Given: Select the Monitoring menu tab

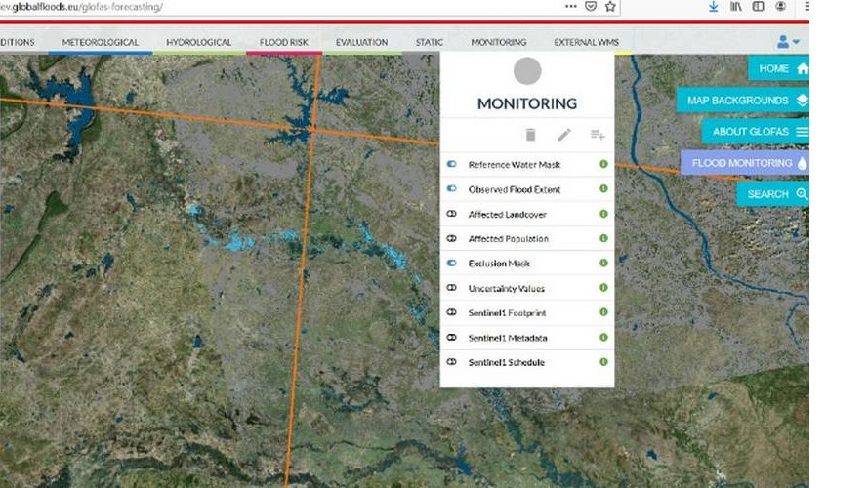Looking at the screenshot, I should (x=498, y=42).
